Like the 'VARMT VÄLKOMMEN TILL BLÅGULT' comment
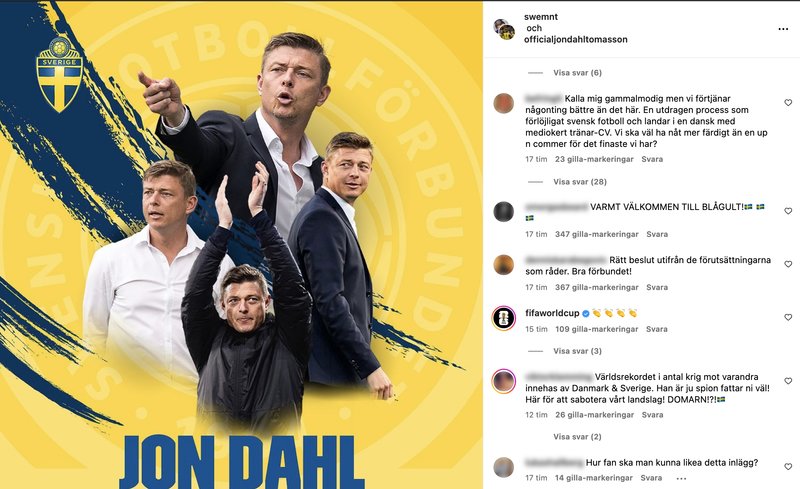Viewport: 800px width, 489px height. coord(788,211)
